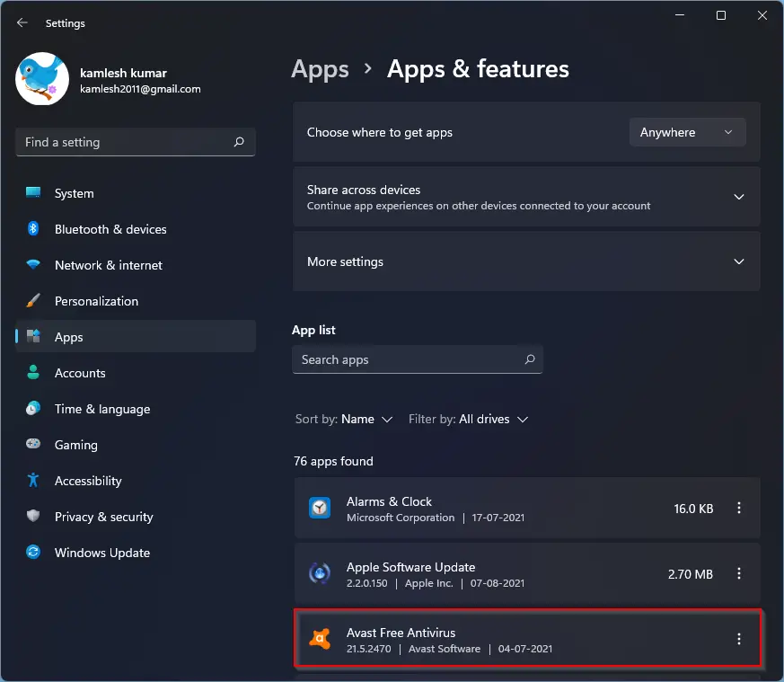Maximize the Settings window
The width and height of the screenshot is (784, 682).
721,15
